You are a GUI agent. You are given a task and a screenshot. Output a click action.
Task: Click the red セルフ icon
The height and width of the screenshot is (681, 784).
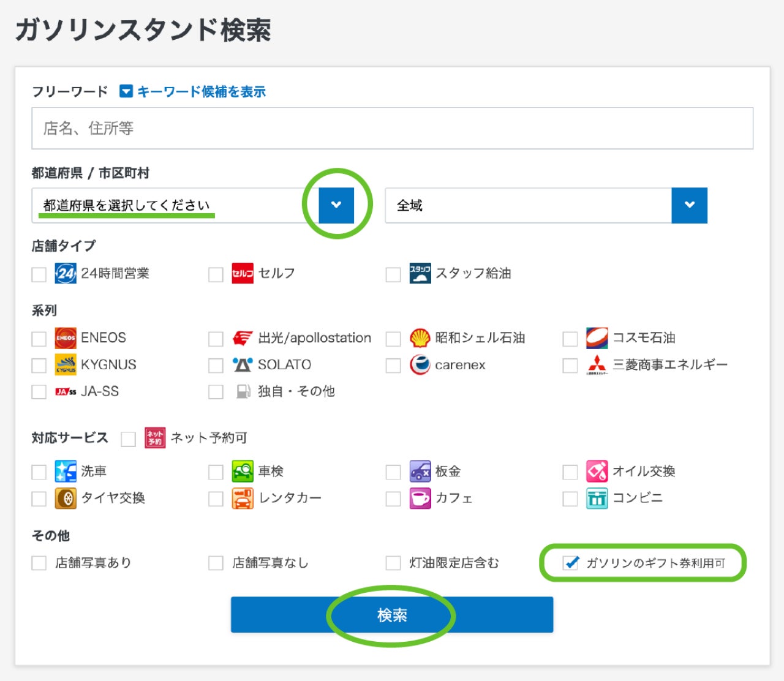(x=243, y=273)
